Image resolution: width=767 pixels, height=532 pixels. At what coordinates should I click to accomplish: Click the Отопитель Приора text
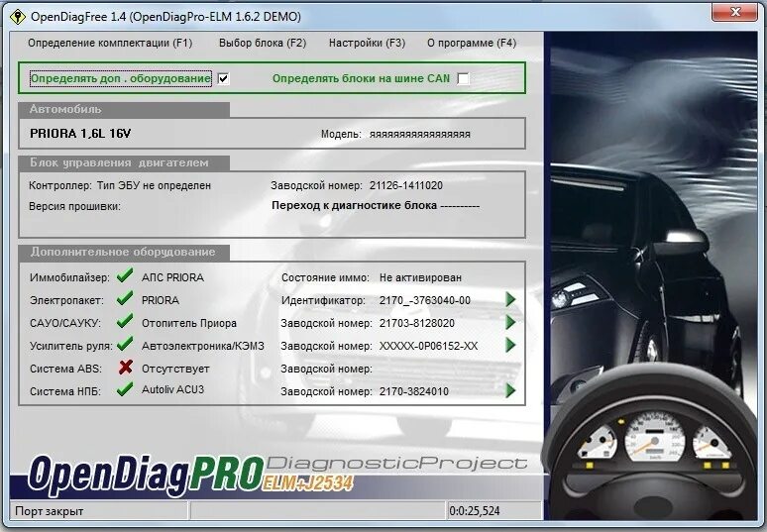tap(189, 323)
